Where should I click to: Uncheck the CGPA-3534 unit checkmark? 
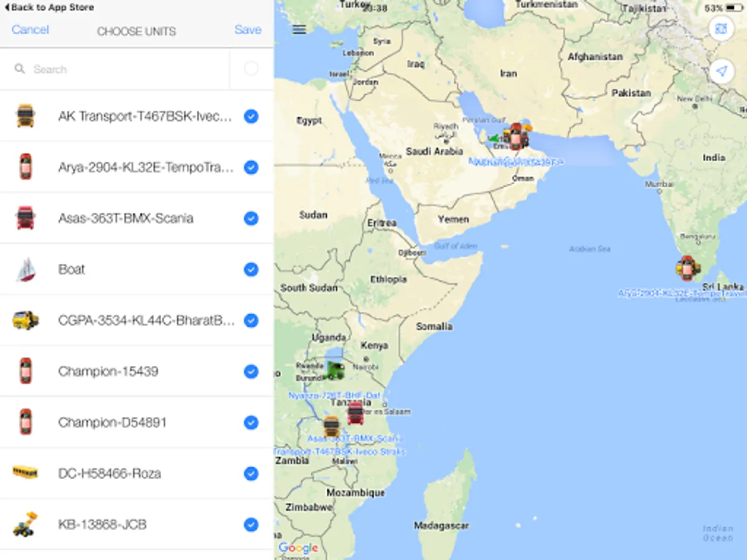pos(251,320)
